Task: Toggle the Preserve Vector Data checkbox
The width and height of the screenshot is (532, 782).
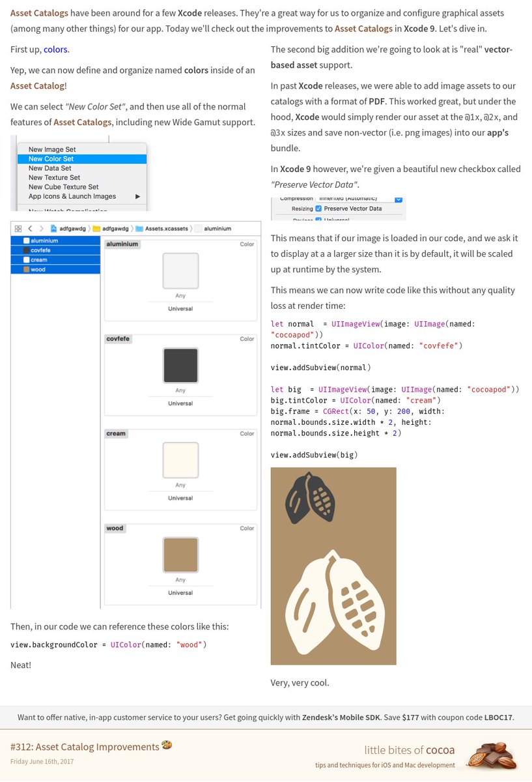Action: pos(318,209)
